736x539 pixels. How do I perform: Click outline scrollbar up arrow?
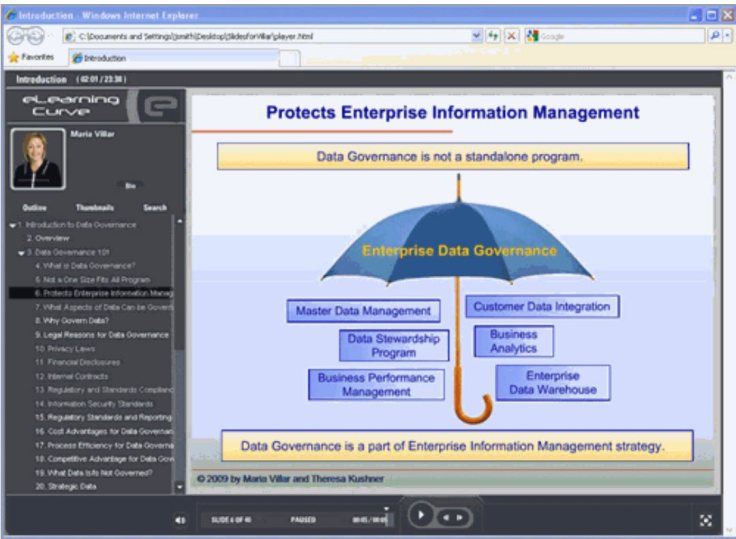pos(179,221)
